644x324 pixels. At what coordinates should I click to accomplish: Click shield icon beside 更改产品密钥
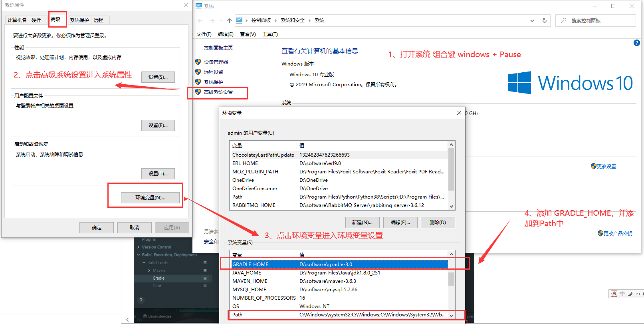click(600, 233)
